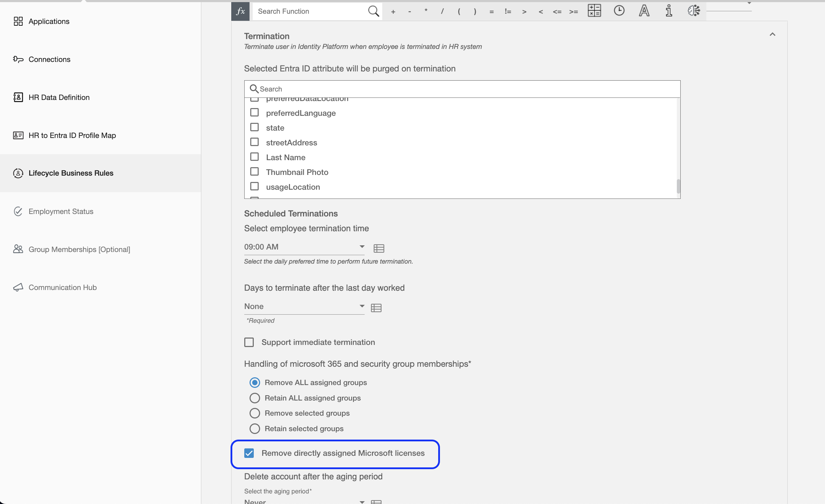Screen dimensions: 825x504
Task: Click the attribute search input field
Action: pos(462,89)
